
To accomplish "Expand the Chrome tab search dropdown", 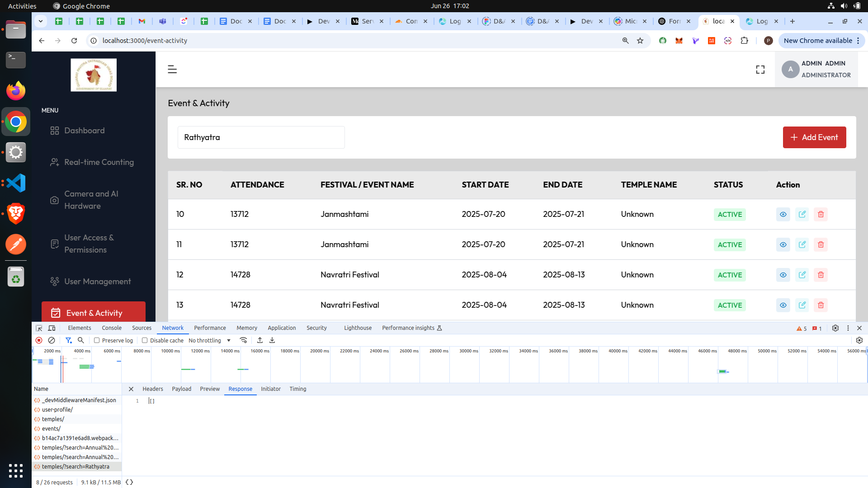I will click(41, 21).
